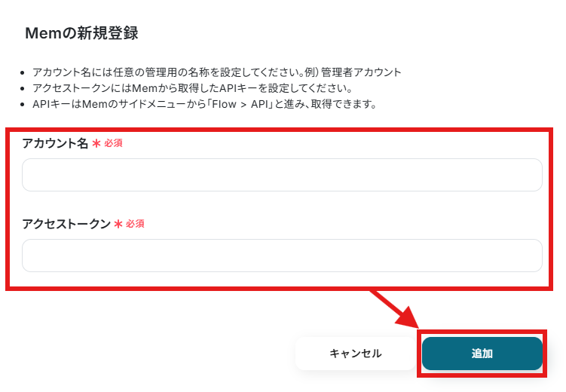This screenshot has height=392, width=566.
Task: Select the 必須 tag next to アクセストークン
Action: [x=135, y=224]
